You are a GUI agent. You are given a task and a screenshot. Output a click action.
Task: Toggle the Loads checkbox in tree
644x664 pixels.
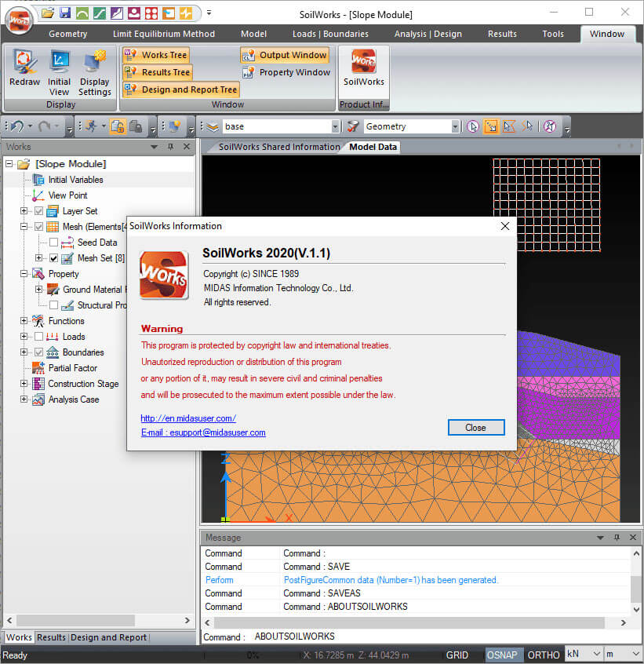(38, 337)
